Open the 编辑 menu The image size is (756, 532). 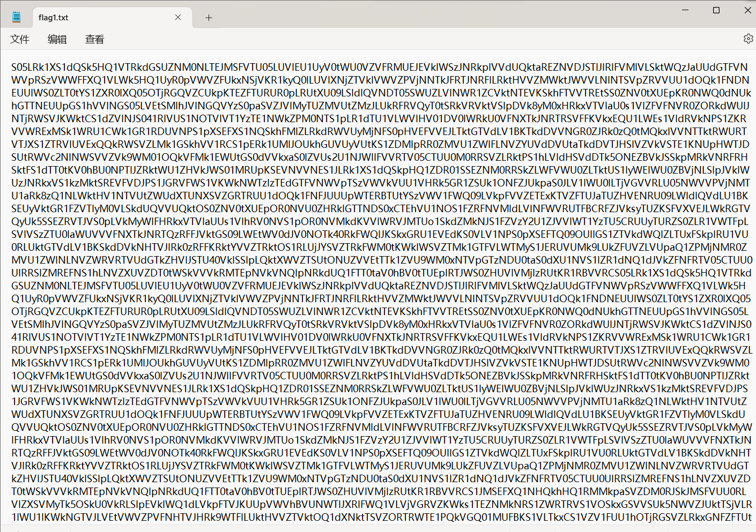(57, 39)
